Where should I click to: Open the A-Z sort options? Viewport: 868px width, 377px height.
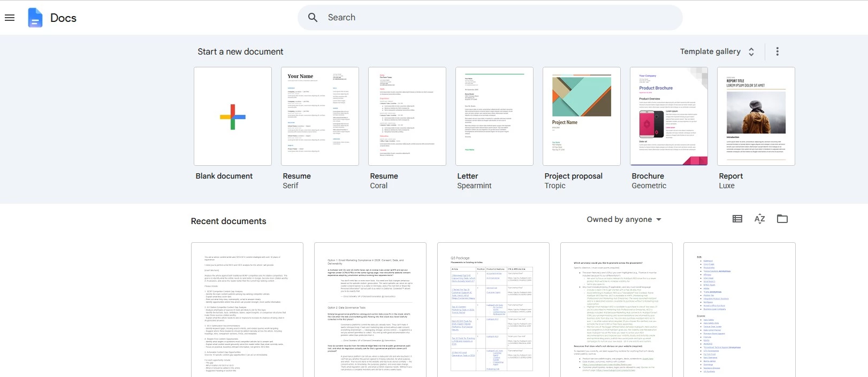(760, 219)
